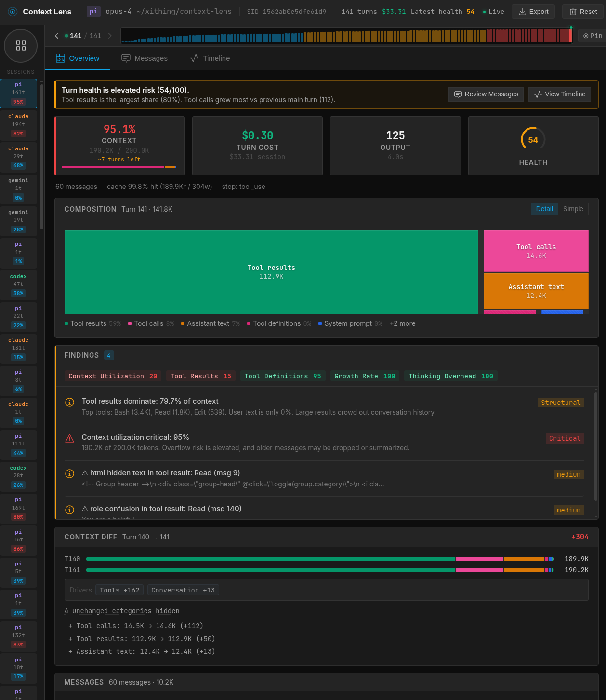Select the pi 132t session
The height and width of the screenshot is (700, 606).
tap(18, 636)
